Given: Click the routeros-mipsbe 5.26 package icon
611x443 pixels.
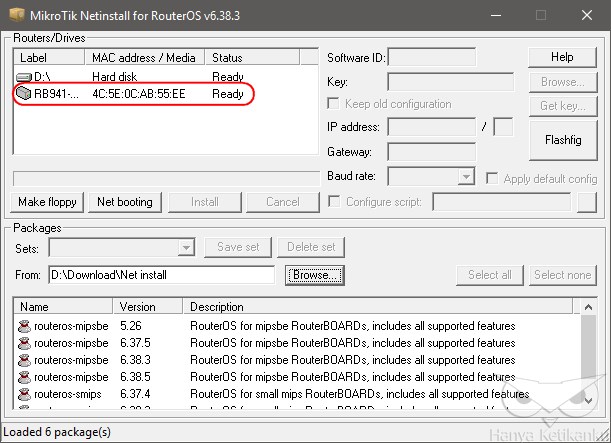Looking at the screenshot, I should tap(24, 326).
